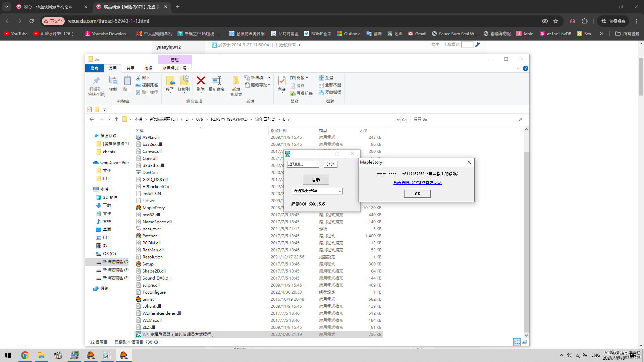Click the 只看该作者 link
Image resolution: width=644 pixels, height=362 pixels.
tap(286, 45)
